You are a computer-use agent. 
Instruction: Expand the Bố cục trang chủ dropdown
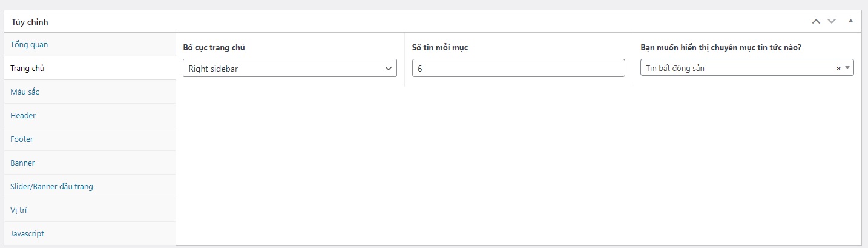point(289,69)
